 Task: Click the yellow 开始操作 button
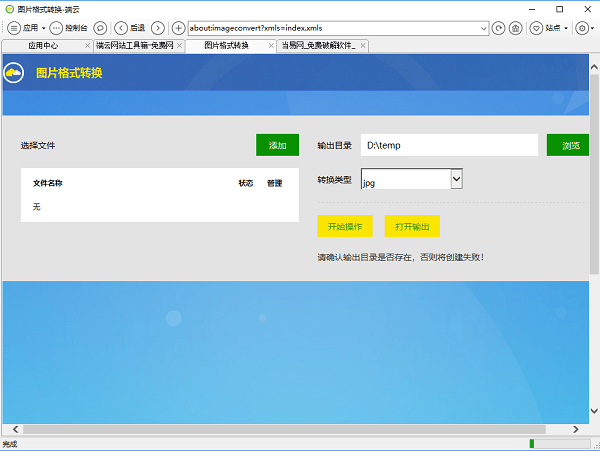[344, 226]
